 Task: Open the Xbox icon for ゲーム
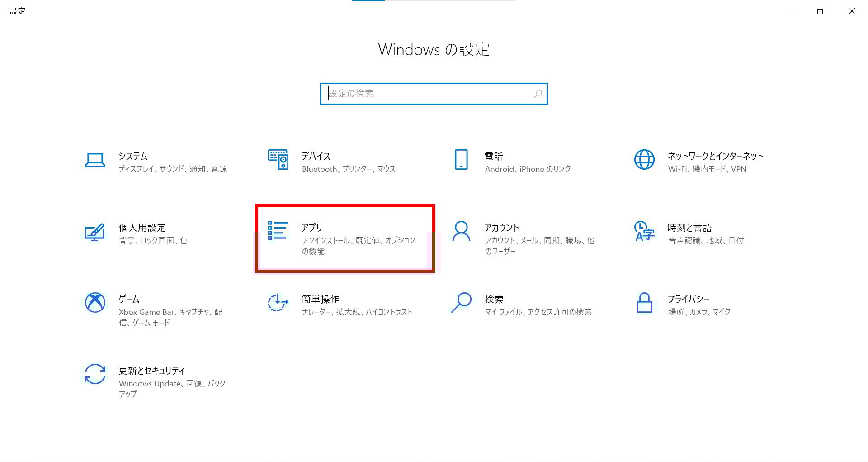click(95, 302)
